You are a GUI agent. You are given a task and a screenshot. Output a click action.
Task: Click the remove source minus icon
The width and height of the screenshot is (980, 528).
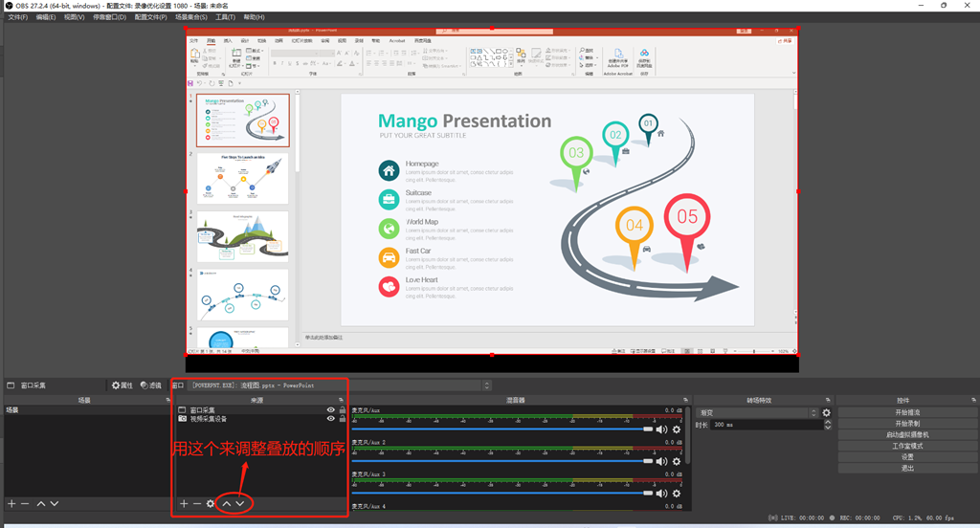[197, 503]
